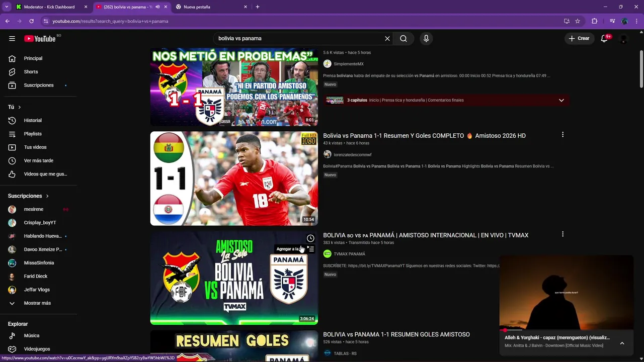Mute the YouTube tab audio icon

157,7
